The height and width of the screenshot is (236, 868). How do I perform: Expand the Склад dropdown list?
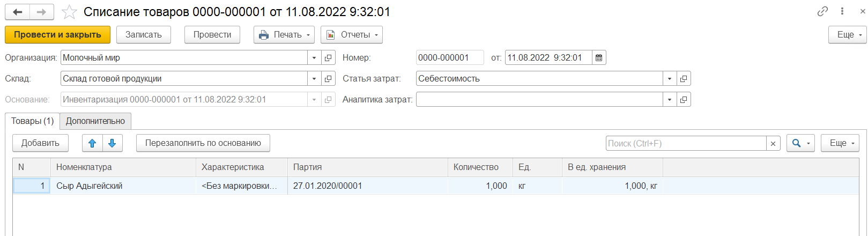(x=314, y=78)
